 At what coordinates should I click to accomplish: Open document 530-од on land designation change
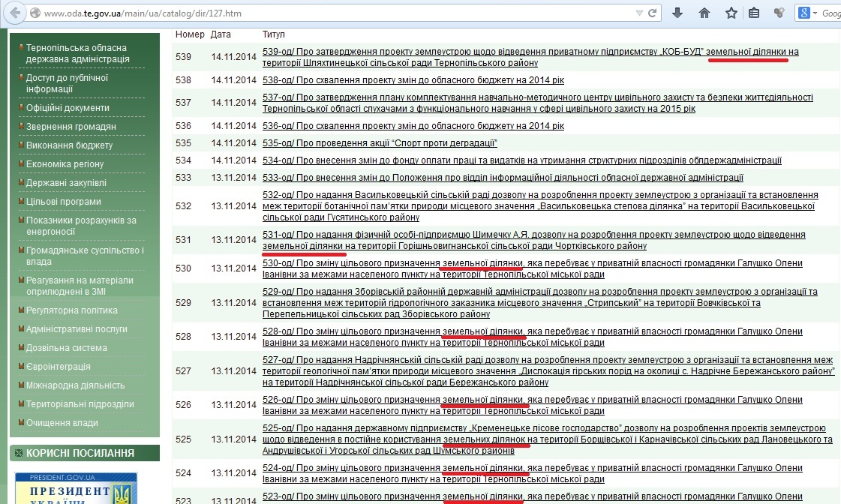533,268
